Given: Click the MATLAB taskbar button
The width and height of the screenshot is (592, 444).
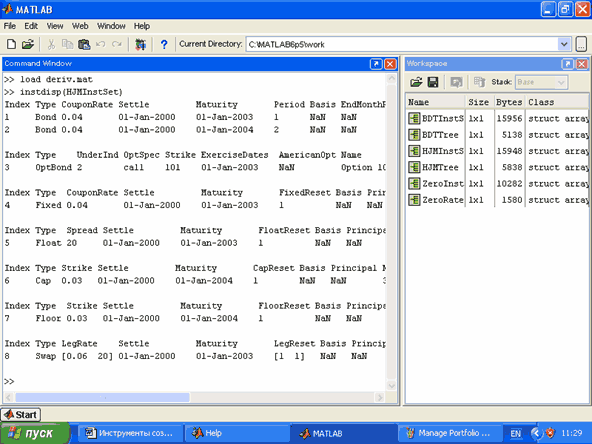Looking at the screenshot, I should pyautogui.click(x=343, y=433).
